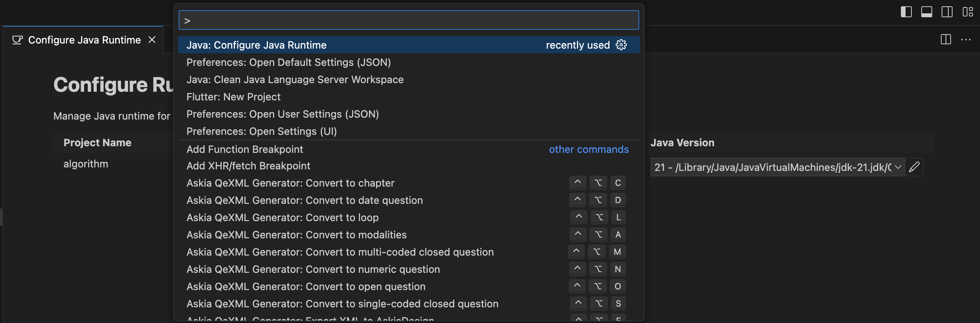Select Convert to multi-coded closed question

point(409,252)
